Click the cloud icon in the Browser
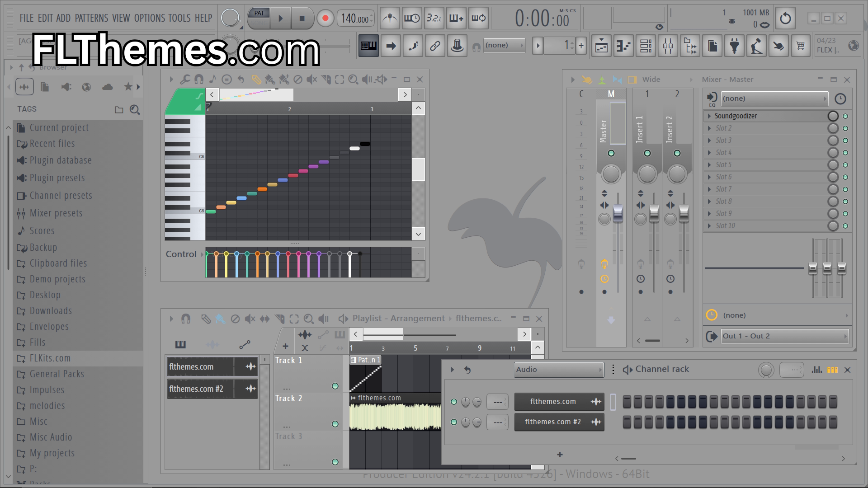 [x=107, y=87]
